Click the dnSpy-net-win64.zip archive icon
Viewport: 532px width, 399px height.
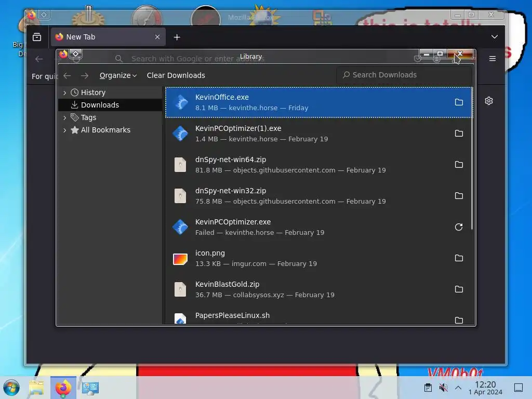pos(180,165)
